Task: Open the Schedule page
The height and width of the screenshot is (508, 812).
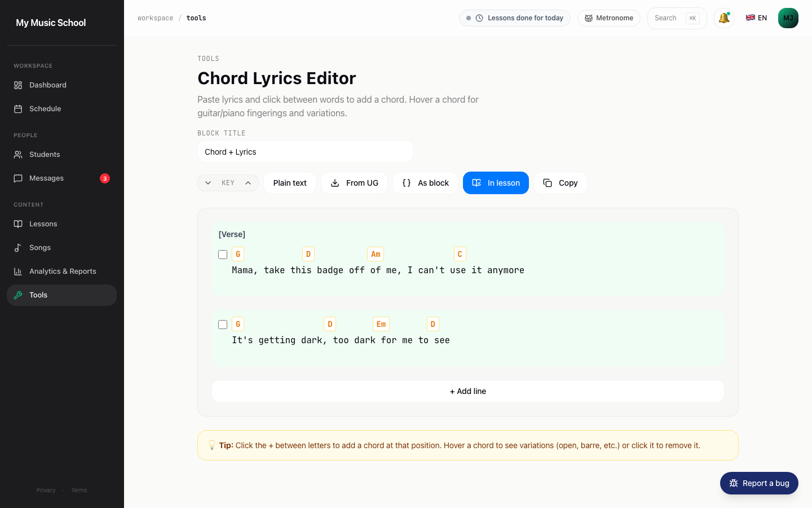Action: pyautogui.click(x=61, y=109)
